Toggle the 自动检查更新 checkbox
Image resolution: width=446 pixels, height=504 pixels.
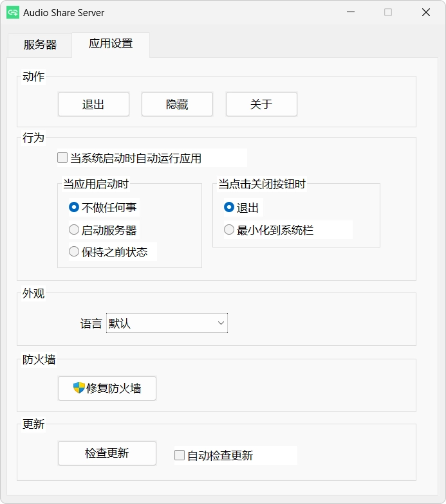pyautogui.click(x=179, y=455)
